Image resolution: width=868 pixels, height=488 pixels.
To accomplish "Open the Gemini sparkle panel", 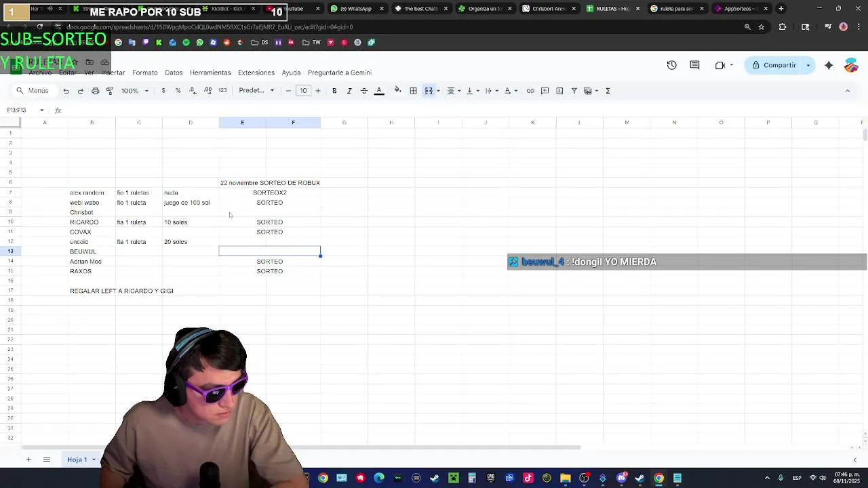I will [x=829, y=65].
